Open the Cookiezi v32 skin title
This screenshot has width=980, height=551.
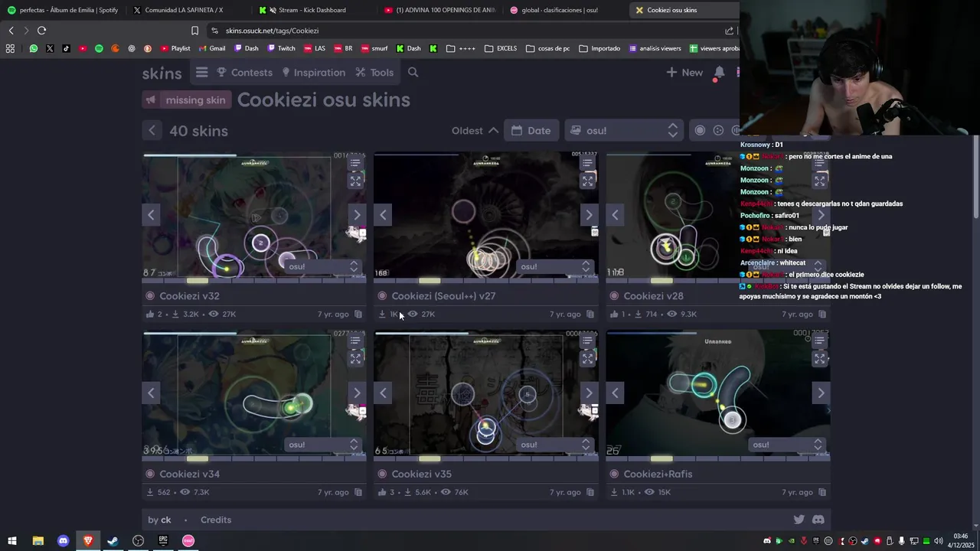coord(189,296)
